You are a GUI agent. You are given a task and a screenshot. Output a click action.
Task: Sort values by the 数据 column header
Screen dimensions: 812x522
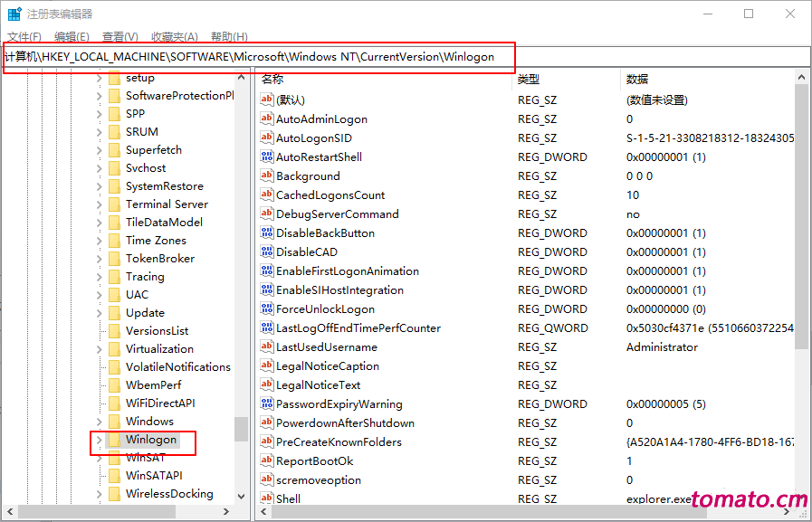click(x=707, y=79)
